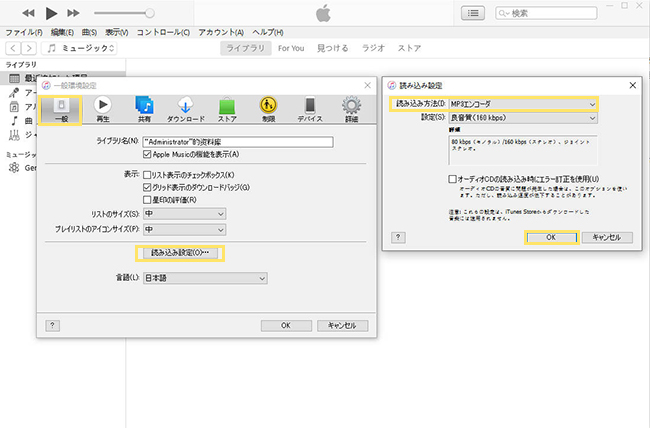Open the デバイス preferences icon
The height and width of the screenshot is (428, 650).
310,110
